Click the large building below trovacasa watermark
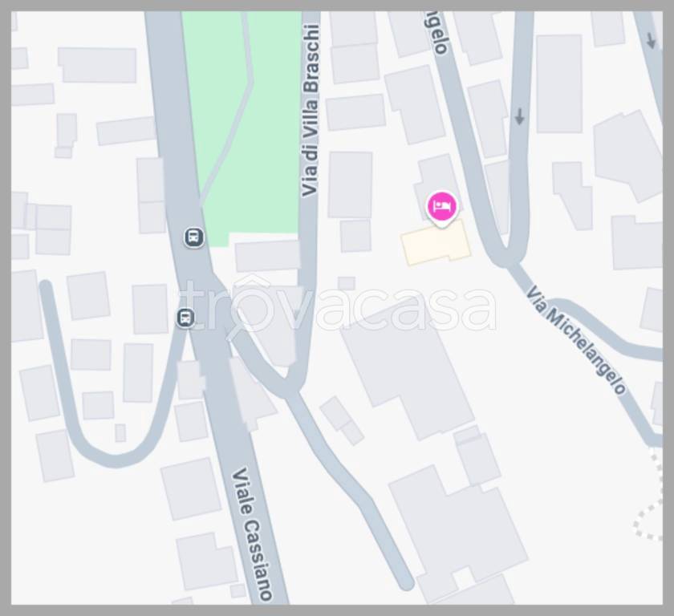The height and width of the screenshot is (616, 674). pyautogui.click(x=408, y=374)
